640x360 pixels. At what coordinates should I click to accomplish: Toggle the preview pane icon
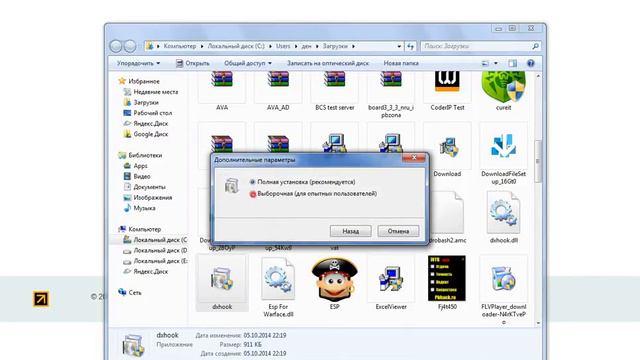click(513, 63)
